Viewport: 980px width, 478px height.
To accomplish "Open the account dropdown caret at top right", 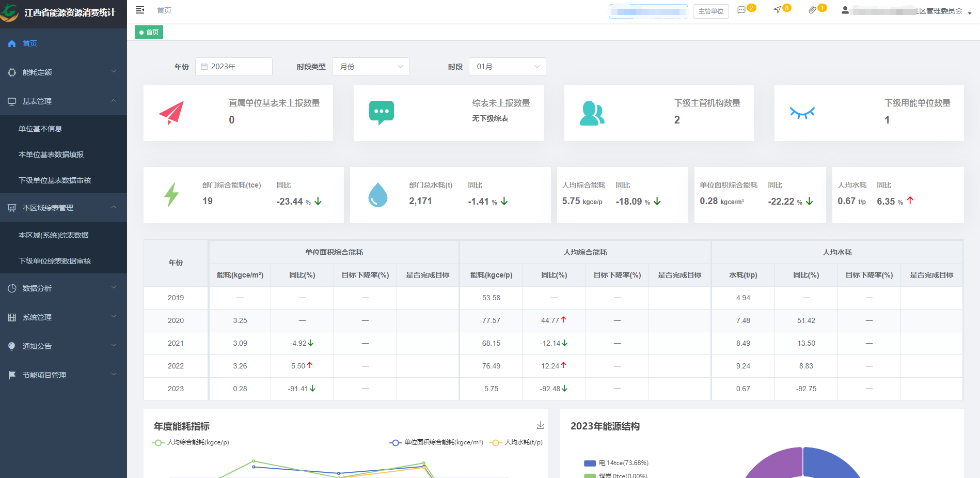I will 970,13.
